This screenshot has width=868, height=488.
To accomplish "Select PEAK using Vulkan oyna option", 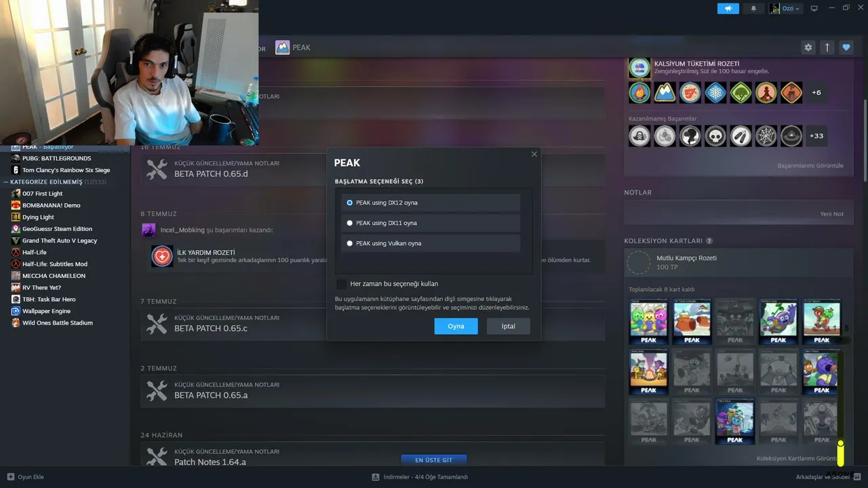I will (431, 243).
